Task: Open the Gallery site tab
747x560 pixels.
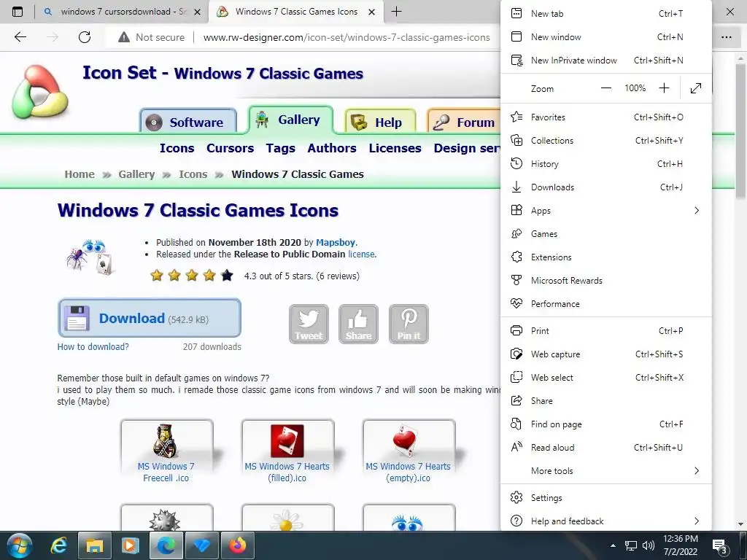Action: tap(290, 120)
